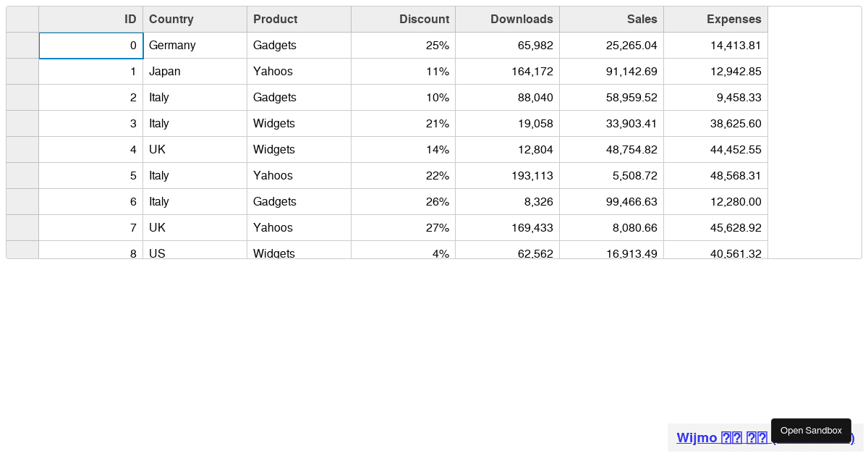Viewport: 868px width, 456px height.
Task: Sort by the Discount column header
Action: pyautogui.click(x=403, y=20)
